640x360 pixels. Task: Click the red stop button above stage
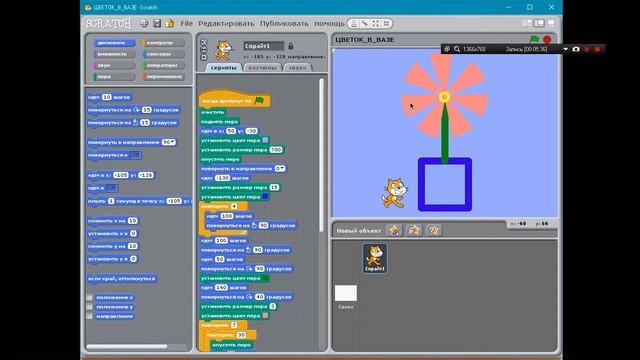pos(547,40)
